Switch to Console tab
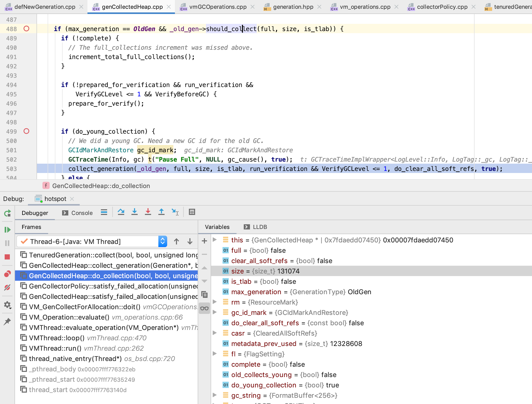Viewport: 532px width, 404px height. click(77, 213)
